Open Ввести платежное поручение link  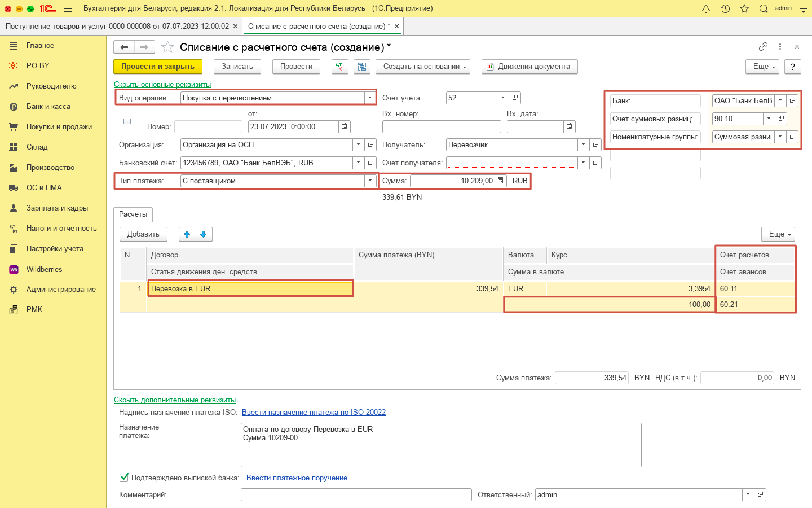coord(297,478)
